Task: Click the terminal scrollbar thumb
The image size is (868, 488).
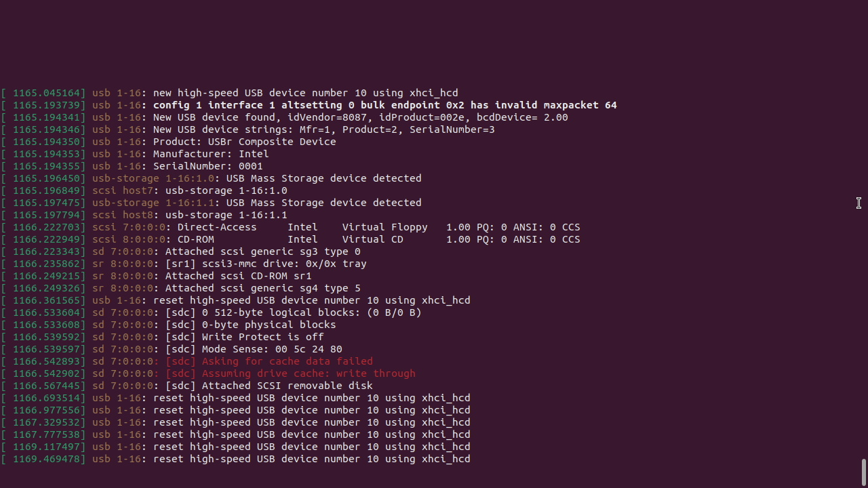Action: point(863,470)
